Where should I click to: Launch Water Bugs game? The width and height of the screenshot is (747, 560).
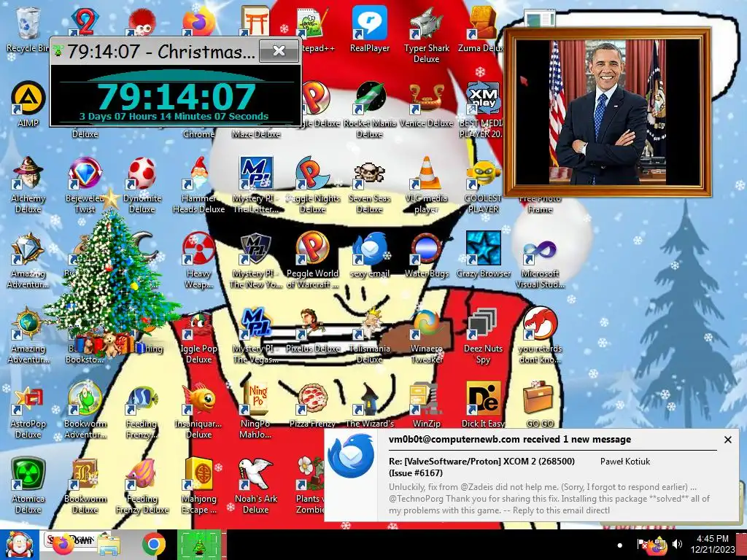[426, 256]
